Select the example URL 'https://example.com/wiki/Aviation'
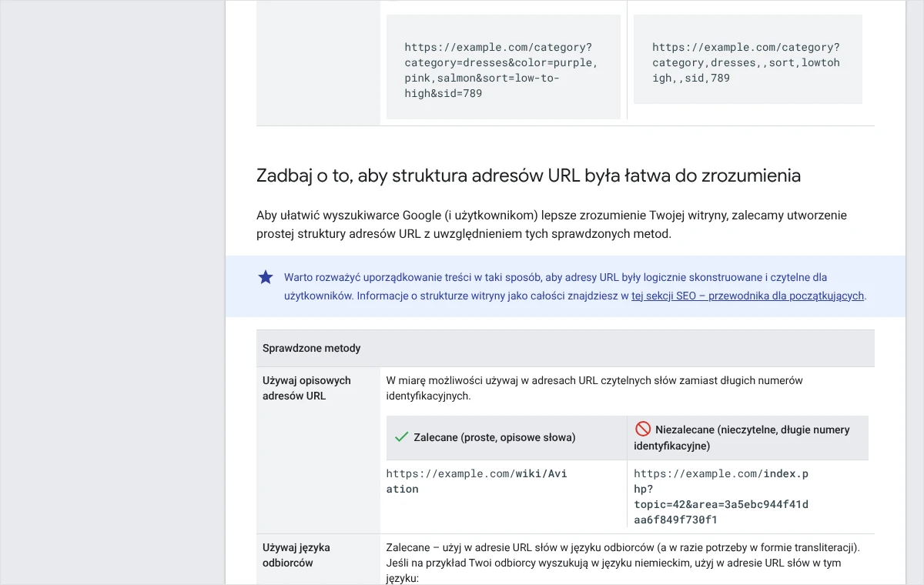Image resolution: width=924 pixels, height=585 pixels. (x=477, y=481)
